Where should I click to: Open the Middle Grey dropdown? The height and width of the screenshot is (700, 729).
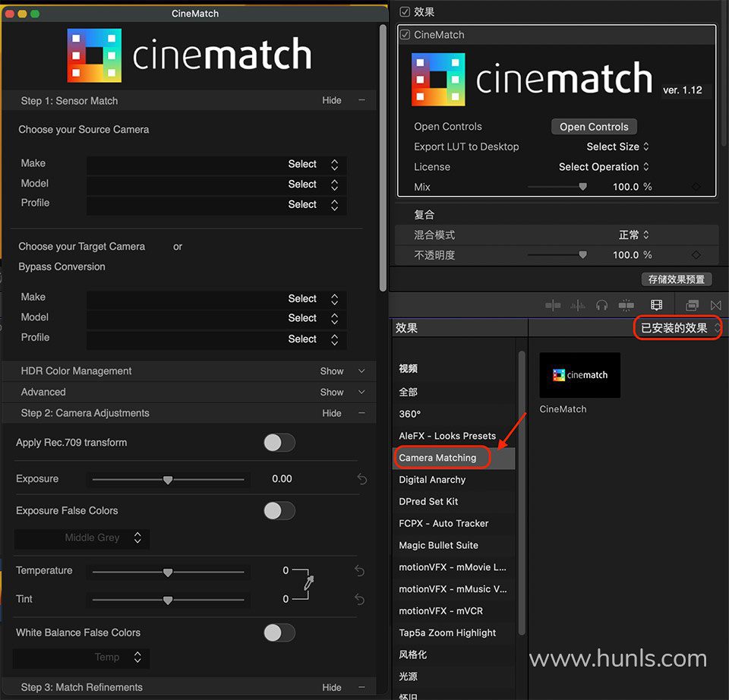(x=82, y=538)
